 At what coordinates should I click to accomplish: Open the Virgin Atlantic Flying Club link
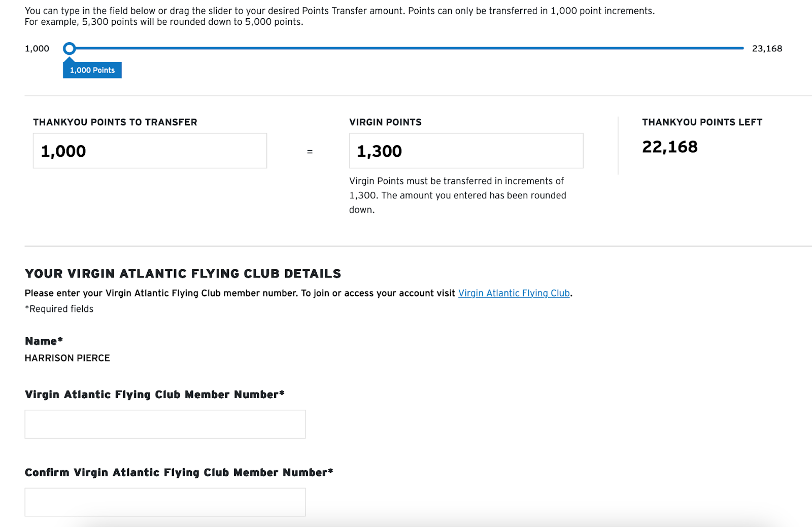514,293
